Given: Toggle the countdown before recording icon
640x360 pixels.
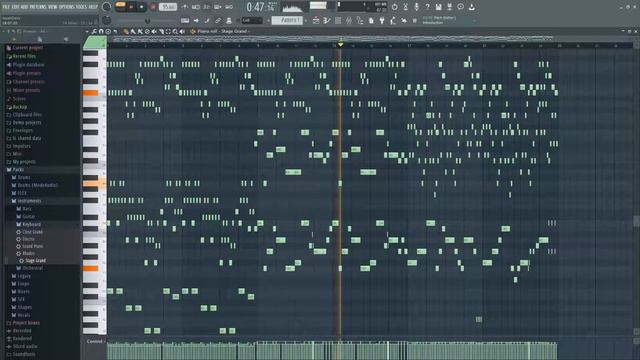Looking at the screenshot, I should (207, 7).
